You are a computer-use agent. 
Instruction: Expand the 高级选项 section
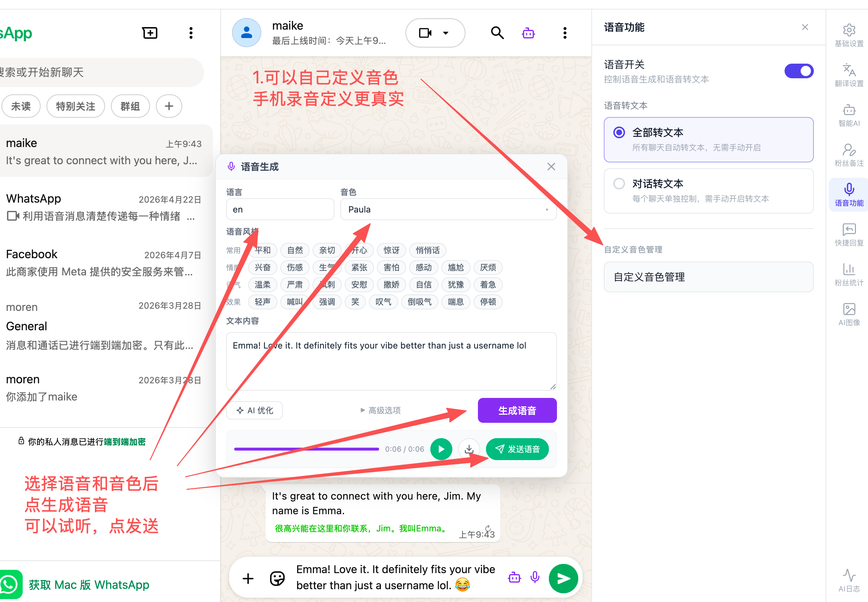coord(381,410)
